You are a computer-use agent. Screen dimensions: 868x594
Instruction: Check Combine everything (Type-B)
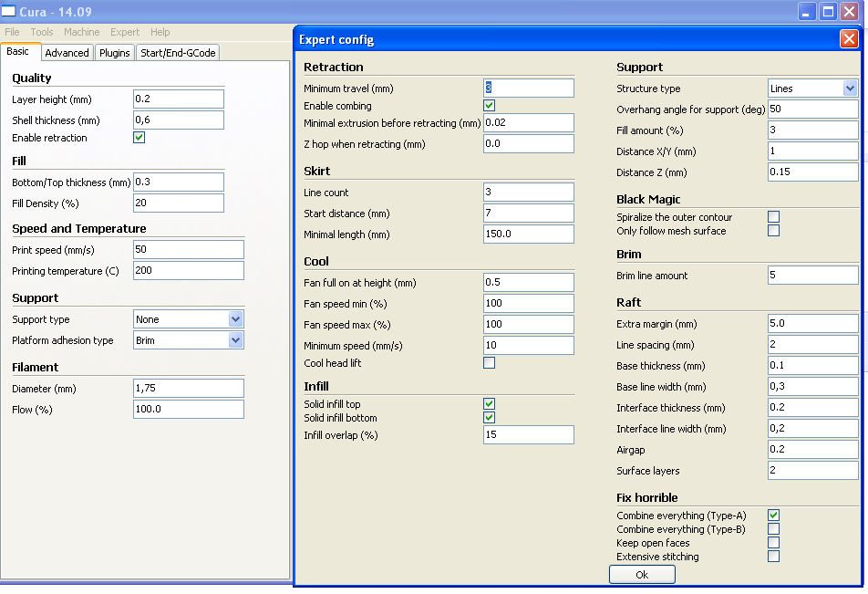pyautogui.click(x=774, y=529)
